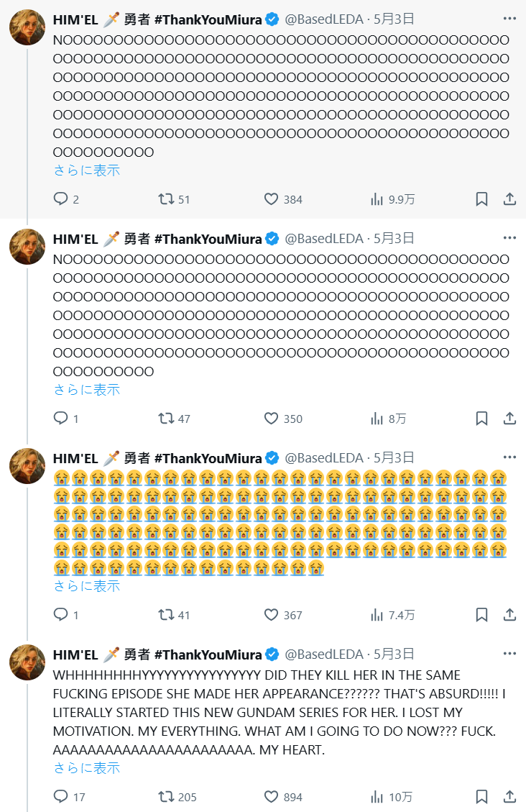Bookmark the first tweet in thread

(x=481, y=199)
